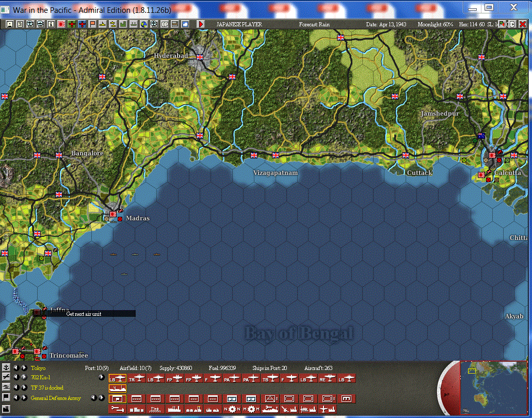The height and width of the screenshot is (418, 532).
Task: Go to air unit after 702 Ku-1
Action: (24, 377)
